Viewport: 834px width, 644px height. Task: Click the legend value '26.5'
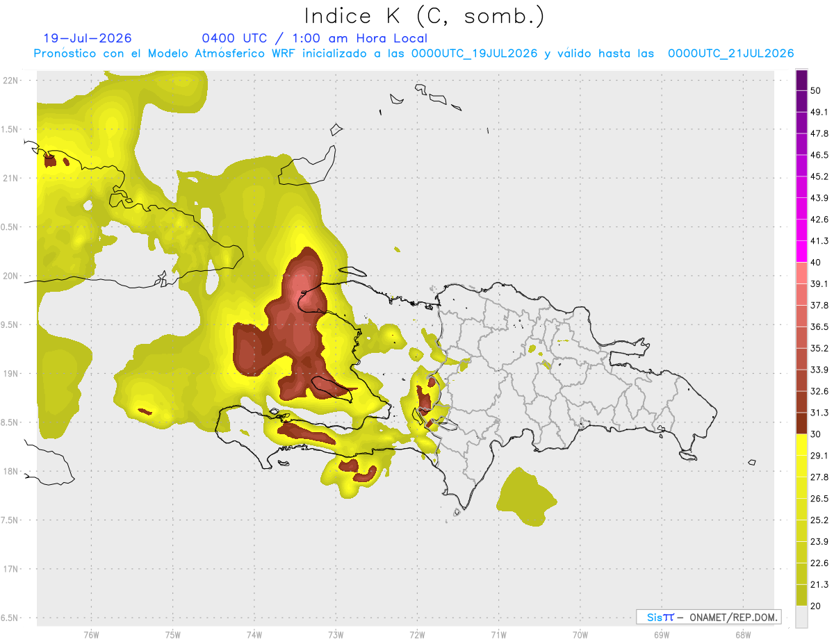(x=819, y=499)
